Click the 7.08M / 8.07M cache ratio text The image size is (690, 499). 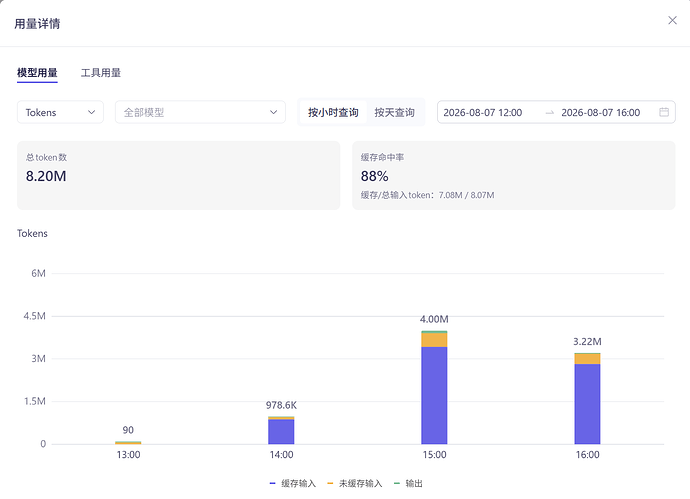point(466,195)
